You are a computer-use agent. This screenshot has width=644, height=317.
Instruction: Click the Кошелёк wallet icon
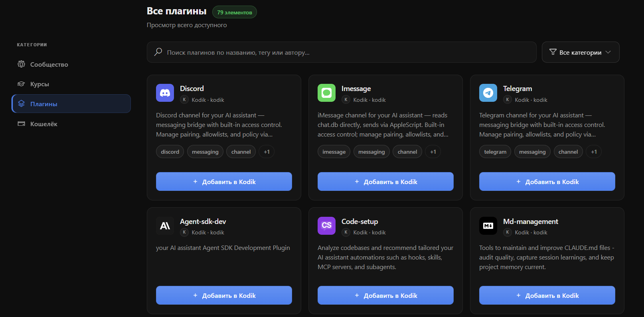(x=21, y=124)
